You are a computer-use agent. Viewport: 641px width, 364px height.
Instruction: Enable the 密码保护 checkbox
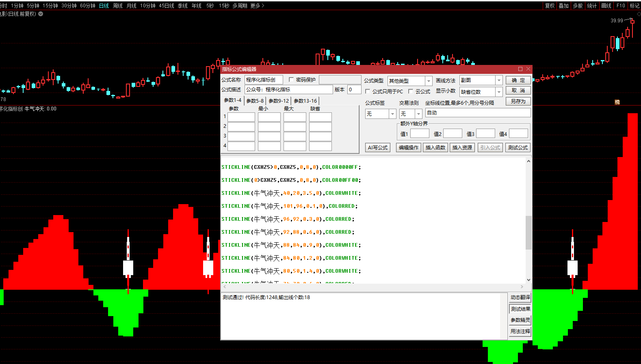[291, 80]
